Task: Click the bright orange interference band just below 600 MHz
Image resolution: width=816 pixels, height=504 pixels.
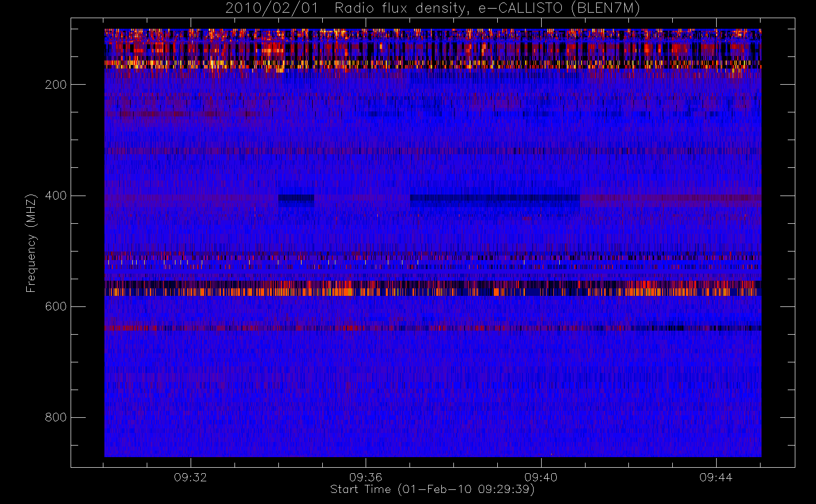Action: (x=433, y=292)
